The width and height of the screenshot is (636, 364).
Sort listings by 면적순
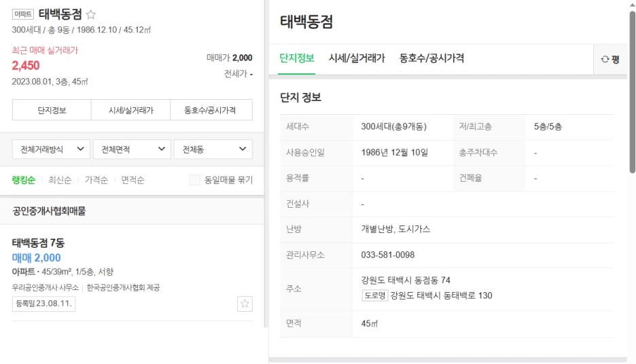pyautogui.click(x=132, y=180)
